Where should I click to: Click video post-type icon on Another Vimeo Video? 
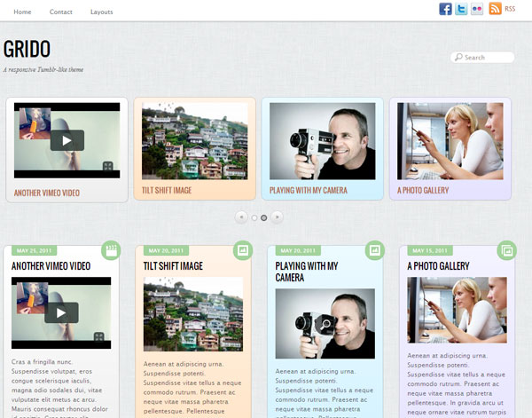tap(111, 250)
